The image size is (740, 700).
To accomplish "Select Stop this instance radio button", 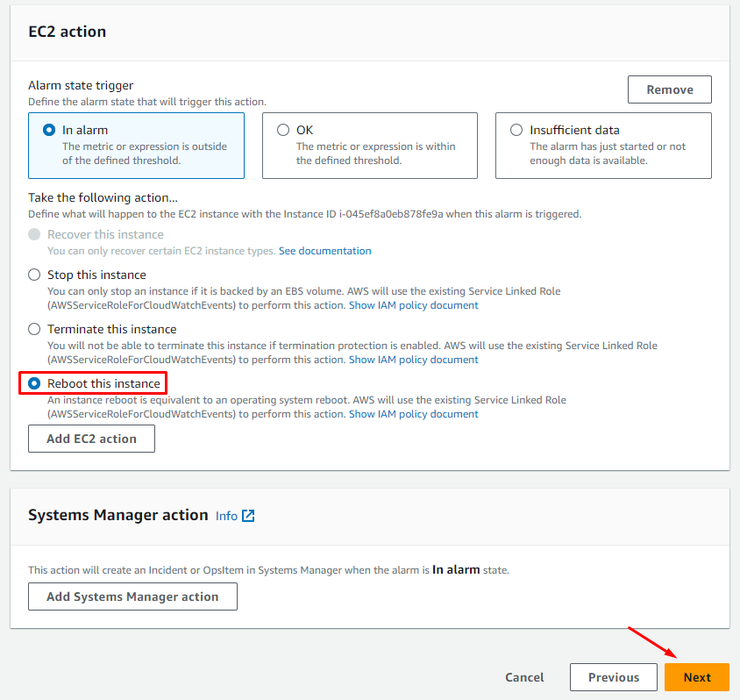I will tap(34, 275).
